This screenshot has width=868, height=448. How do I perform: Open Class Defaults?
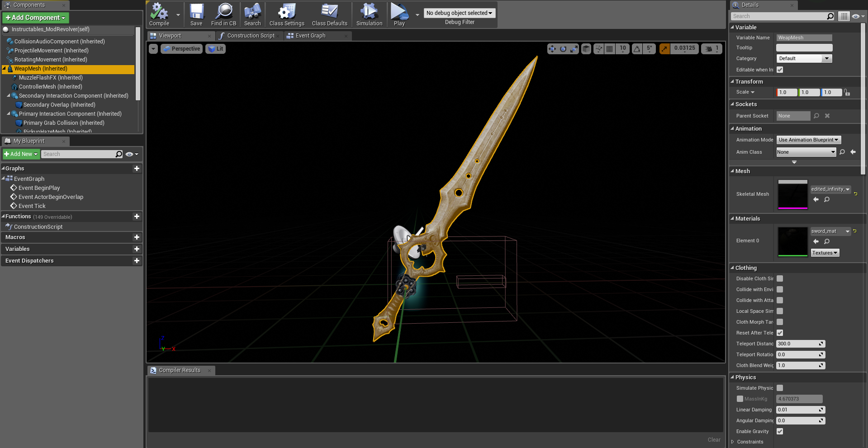[x=329, y=14]
